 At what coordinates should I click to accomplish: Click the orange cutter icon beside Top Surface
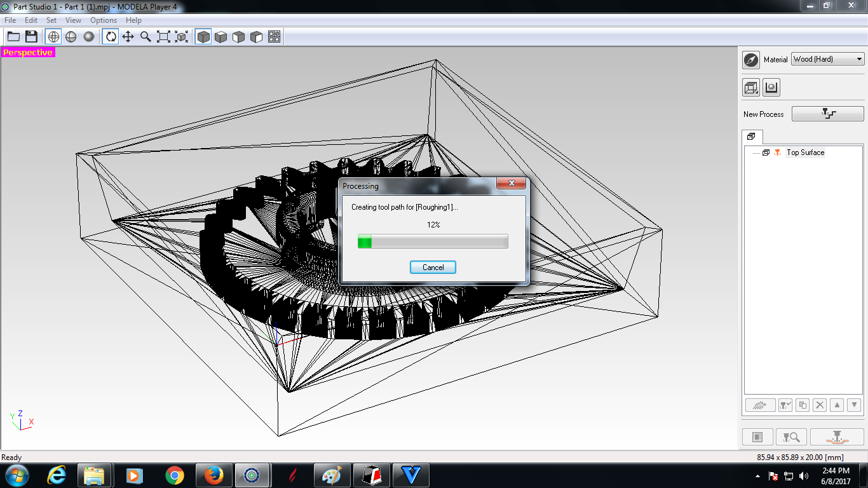click(777, 152)
